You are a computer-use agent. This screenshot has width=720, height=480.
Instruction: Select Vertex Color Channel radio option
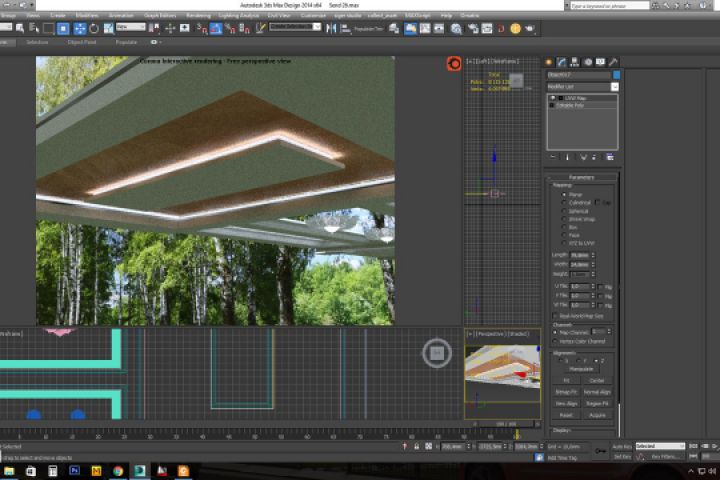coord(555,341)
